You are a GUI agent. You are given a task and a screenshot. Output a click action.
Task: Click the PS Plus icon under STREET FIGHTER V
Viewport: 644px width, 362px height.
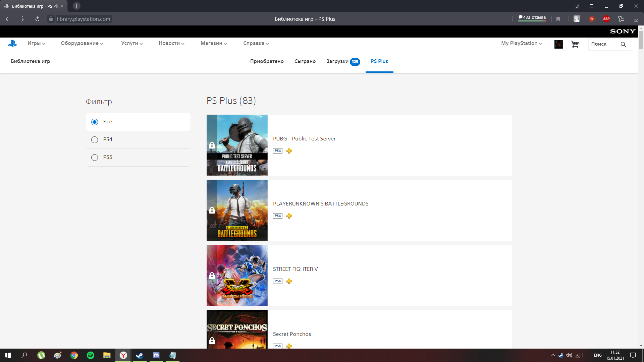tap(289, 281)
